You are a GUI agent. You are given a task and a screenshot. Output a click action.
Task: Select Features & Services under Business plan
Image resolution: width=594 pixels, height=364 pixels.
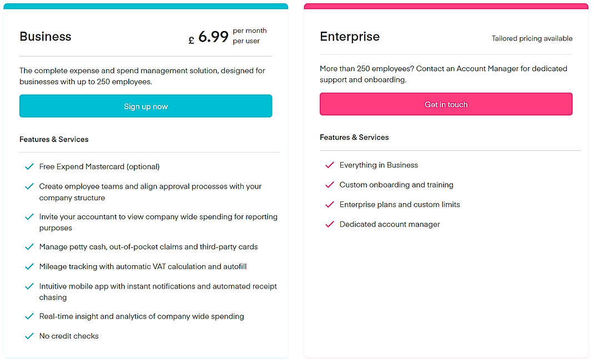point(54,139)
